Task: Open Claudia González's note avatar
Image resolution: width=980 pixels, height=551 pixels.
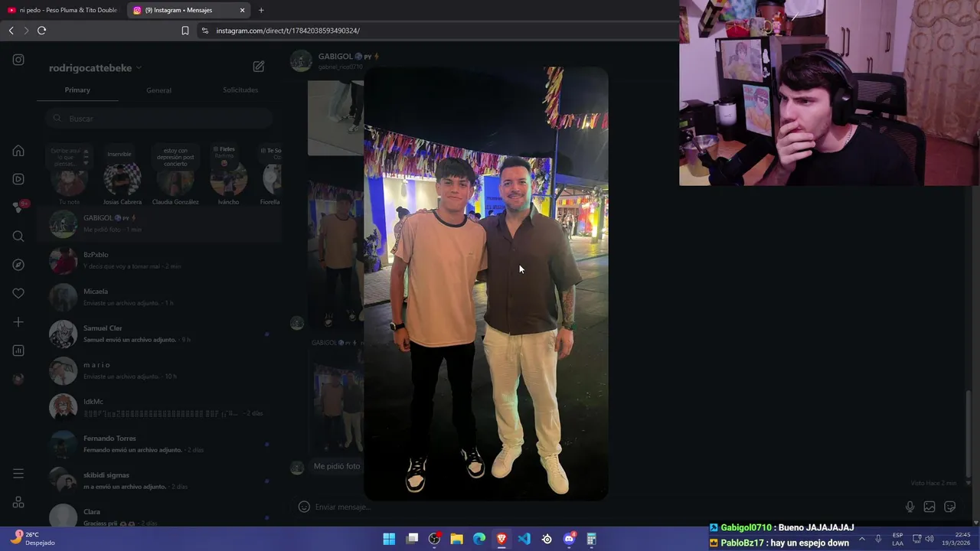Action: [x=175, y=178]
